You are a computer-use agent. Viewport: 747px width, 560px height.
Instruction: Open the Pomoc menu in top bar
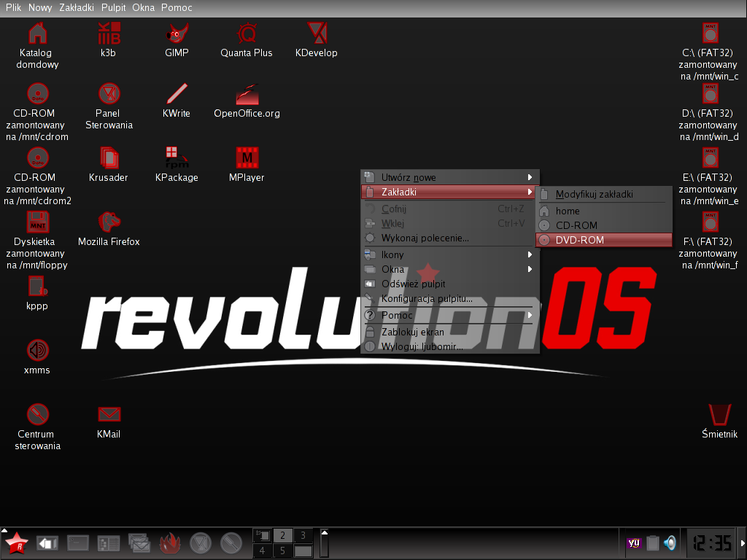click(x=177, y=7)
